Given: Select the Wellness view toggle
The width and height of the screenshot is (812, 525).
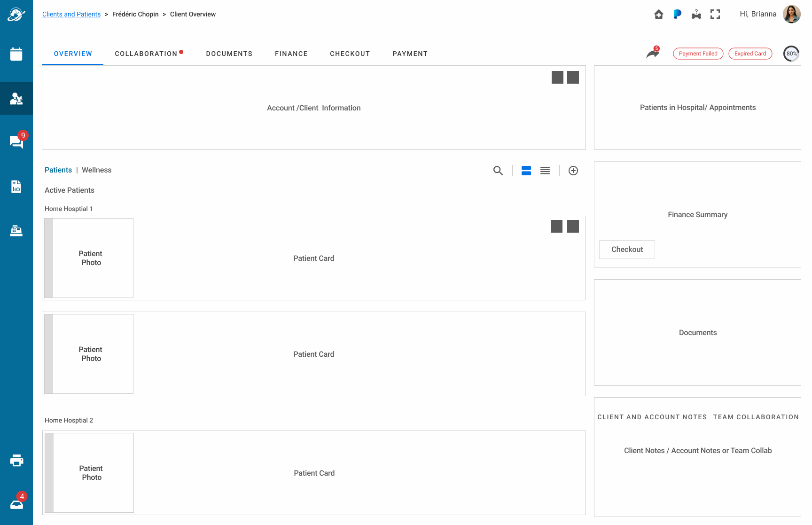Looking at the screenshot, I should [97, 170].
